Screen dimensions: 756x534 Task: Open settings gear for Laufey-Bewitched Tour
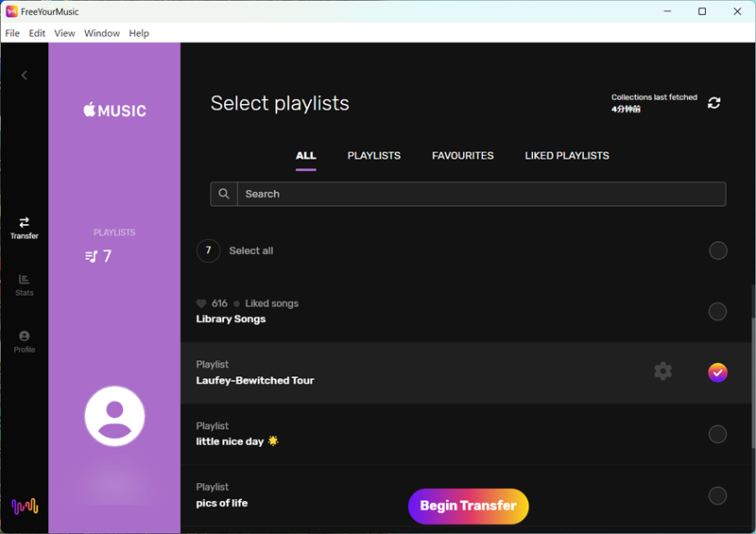[x=663, y=371]
